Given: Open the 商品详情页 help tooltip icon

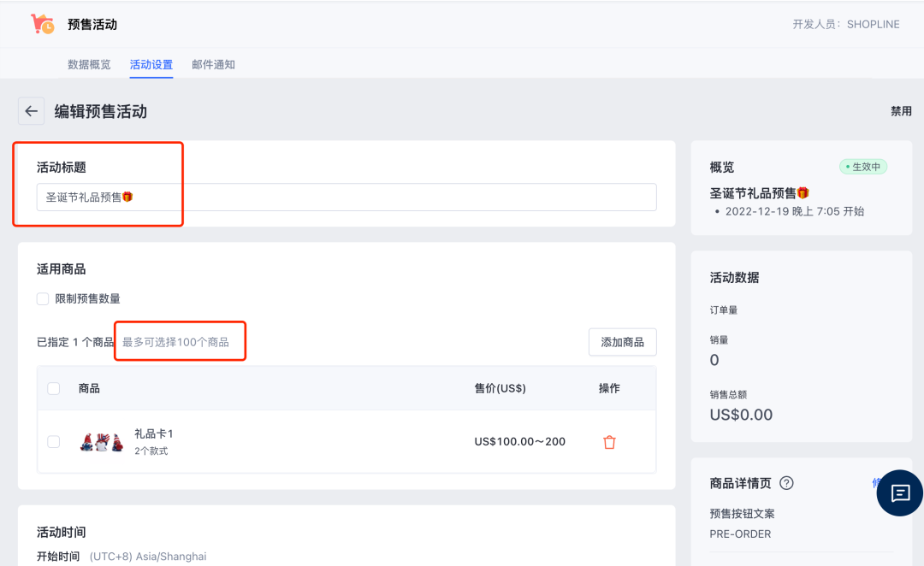Looking at the screenshot, I should (x=785, y=483).
